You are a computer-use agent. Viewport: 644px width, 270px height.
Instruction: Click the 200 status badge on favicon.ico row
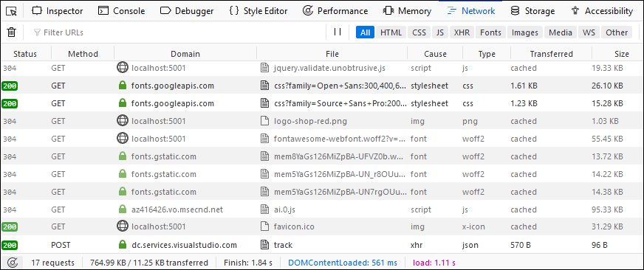tap(10, 226)
